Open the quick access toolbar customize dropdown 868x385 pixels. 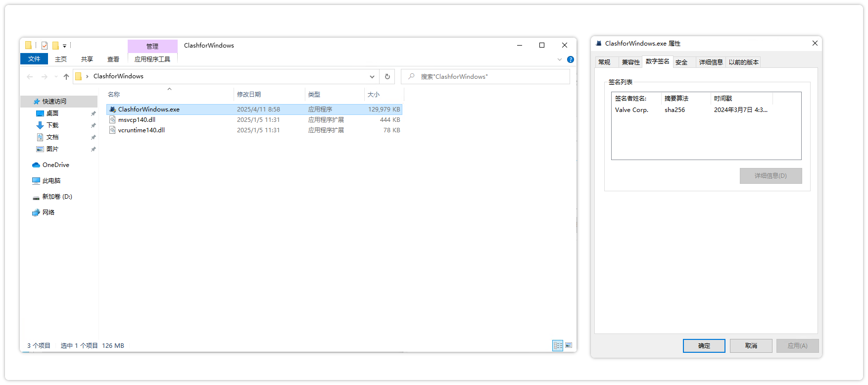tap(65, 46)
